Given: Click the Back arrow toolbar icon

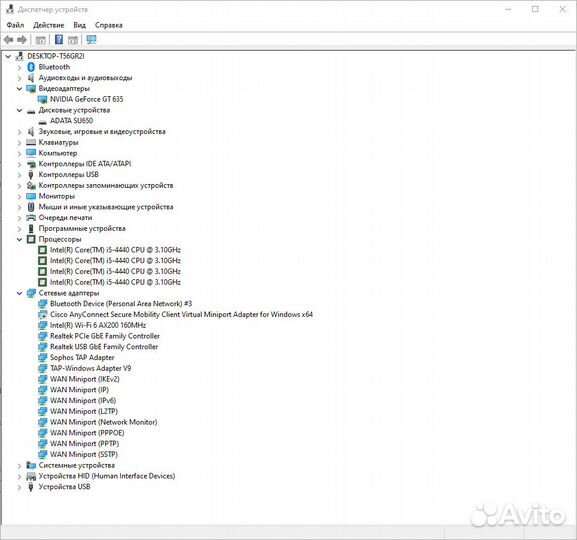Looking at the screenshot, I should (x=8, y=40).
